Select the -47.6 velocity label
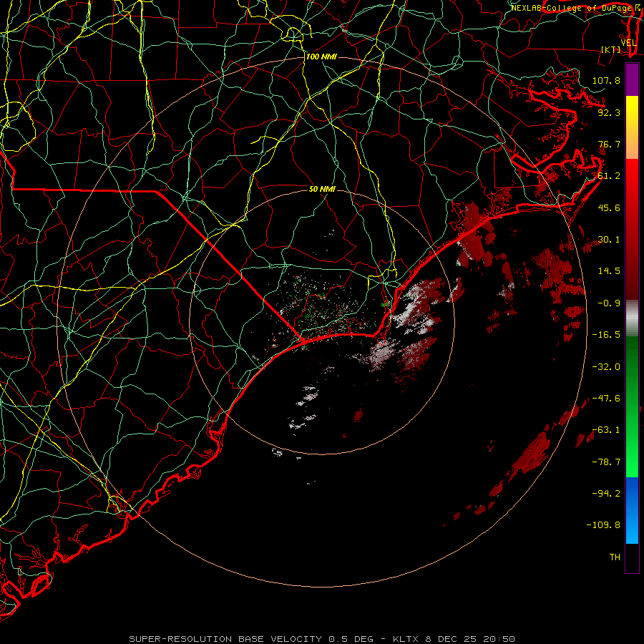This screenshot has height=644, width=644. pyautogui.click(x=606, y=399)
